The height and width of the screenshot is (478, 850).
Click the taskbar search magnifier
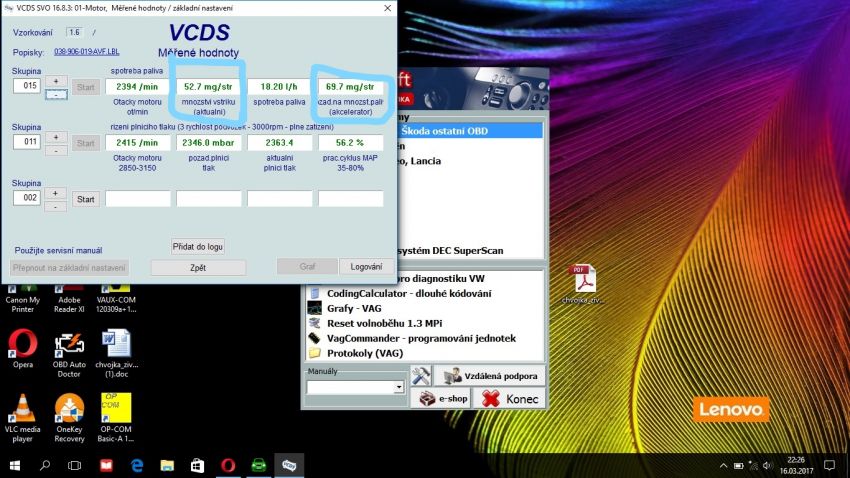[x=45, y=465]
